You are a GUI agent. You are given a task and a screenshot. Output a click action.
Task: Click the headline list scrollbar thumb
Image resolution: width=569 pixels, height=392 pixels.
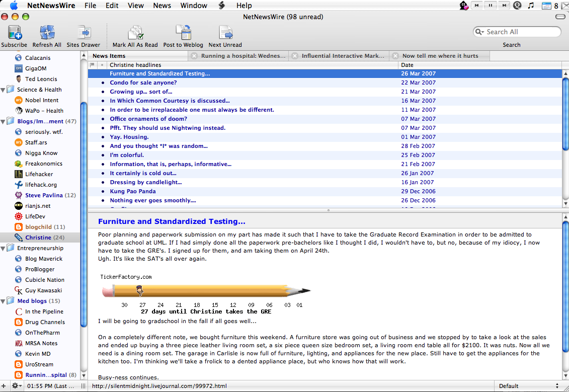565,114
